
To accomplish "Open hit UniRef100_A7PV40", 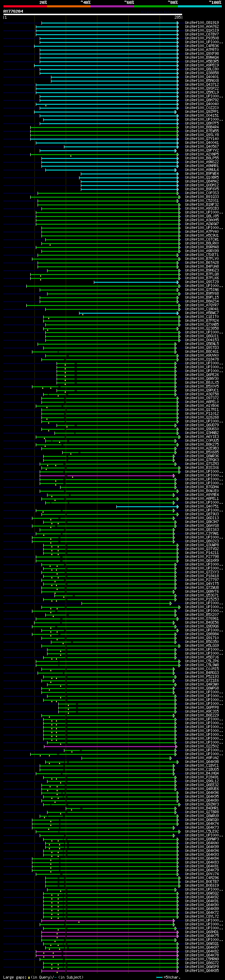I will [x=202, y=232].
